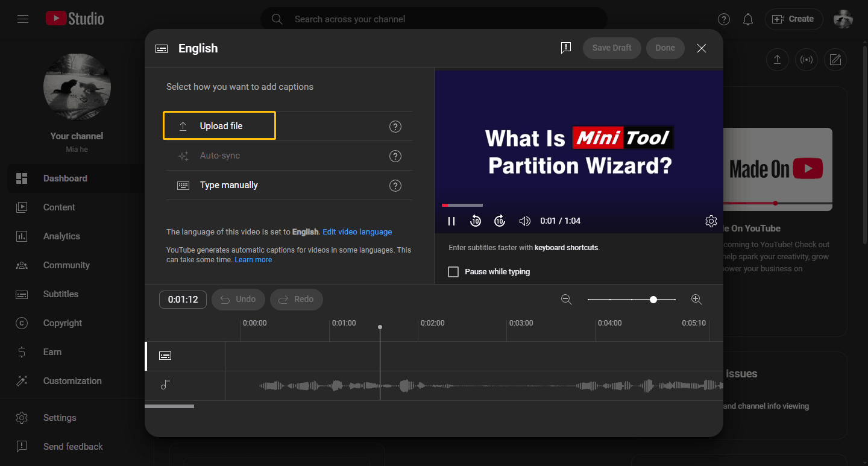Open the hamburger navigation menu
The width and height of the screenshot is (868, 466).
(23, 19)
